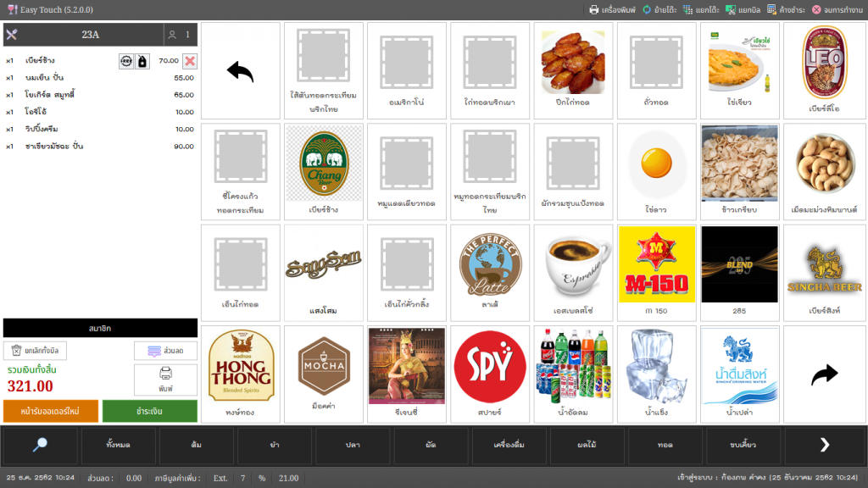Add หมูแดดเดียวทอด to order

click(x=407, y=172)
